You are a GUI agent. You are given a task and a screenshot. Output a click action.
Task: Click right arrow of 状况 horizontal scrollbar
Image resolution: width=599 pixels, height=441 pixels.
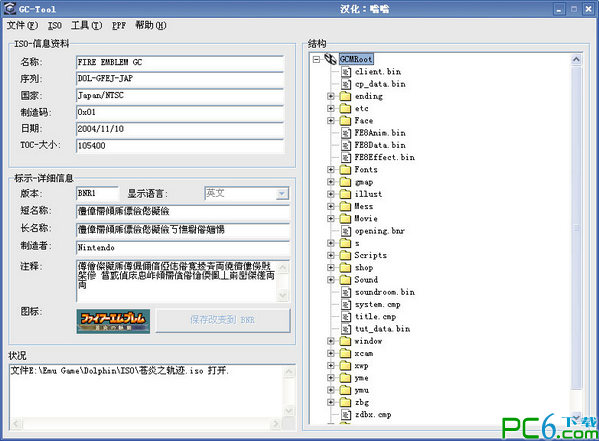pyautogui.click(x=275, y=423)
